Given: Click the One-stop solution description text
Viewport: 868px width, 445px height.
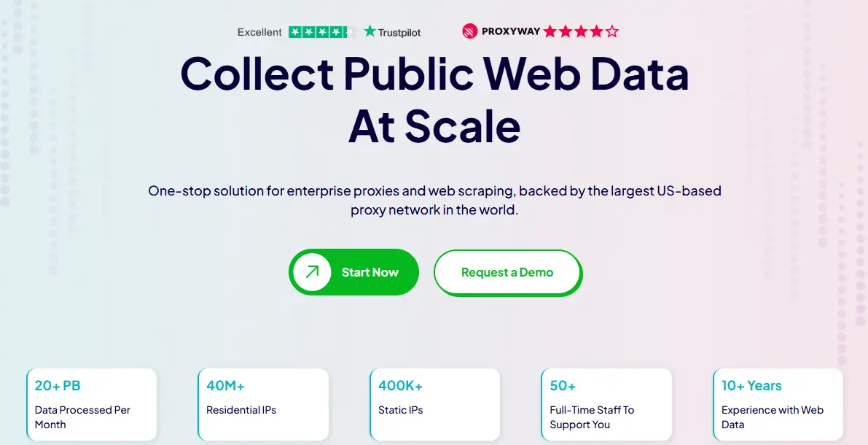Looking at the screenshot, I should [434, 200].
